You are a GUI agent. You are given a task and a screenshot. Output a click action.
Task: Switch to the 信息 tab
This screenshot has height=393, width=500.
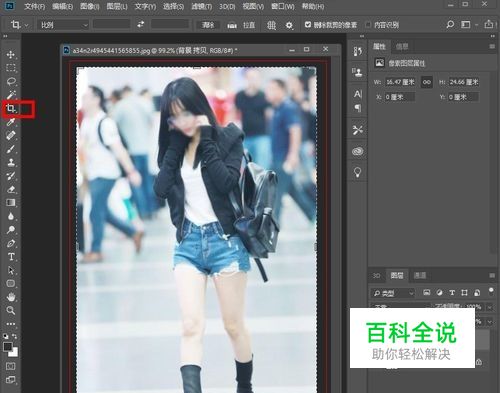click(402, 46)
